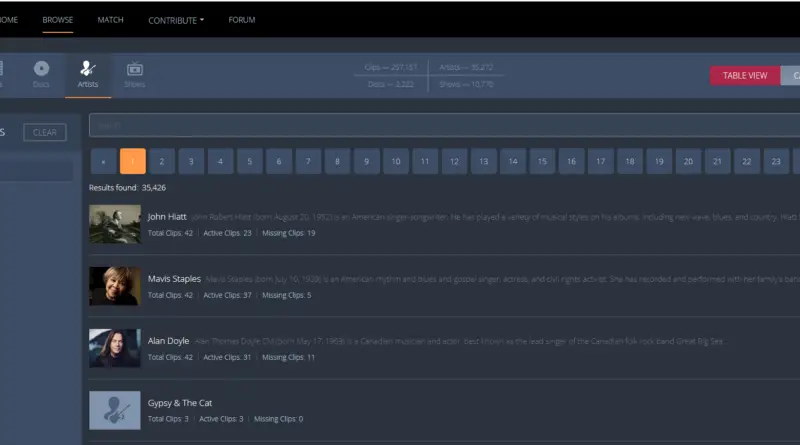Image resolution: width=800 pixels, height=445 pixels.
Task: Jump to results page 8
Action: coord(337,161)
